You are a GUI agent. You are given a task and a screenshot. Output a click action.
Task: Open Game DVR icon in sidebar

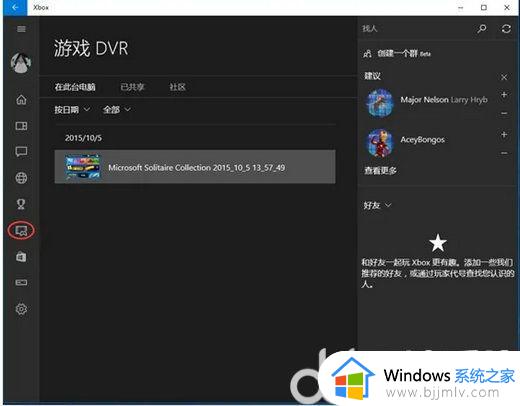tap(21, 230)
